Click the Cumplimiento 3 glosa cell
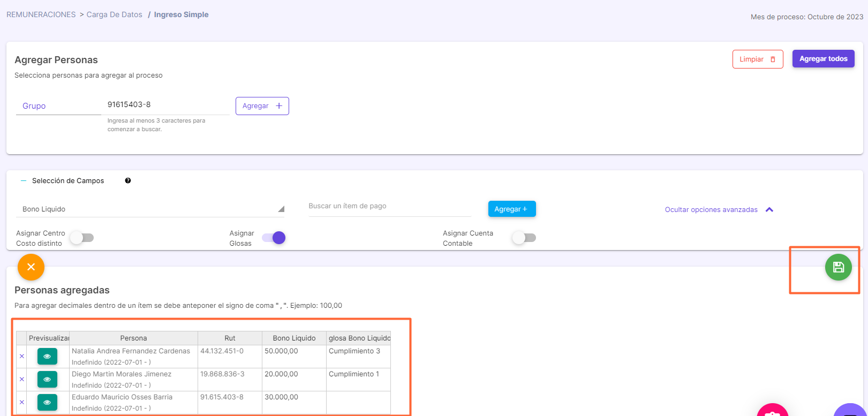The width and height of the screenshot is (868, 416). coord(359,356)
